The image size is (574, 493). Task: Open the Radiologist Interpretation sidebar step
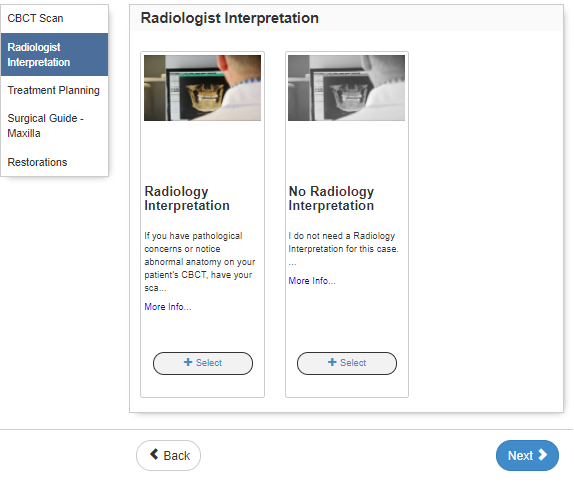(x=55, y=55)
